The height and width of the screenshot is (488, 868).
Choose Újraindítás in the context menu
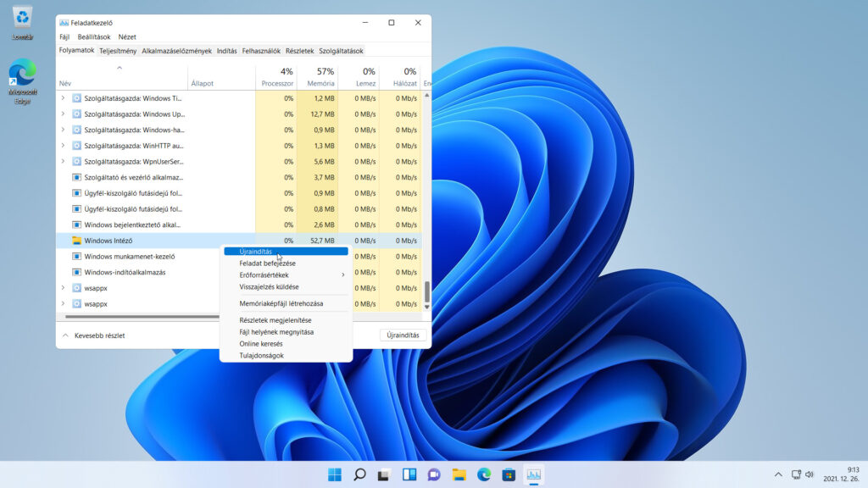(x=286, y=251)
